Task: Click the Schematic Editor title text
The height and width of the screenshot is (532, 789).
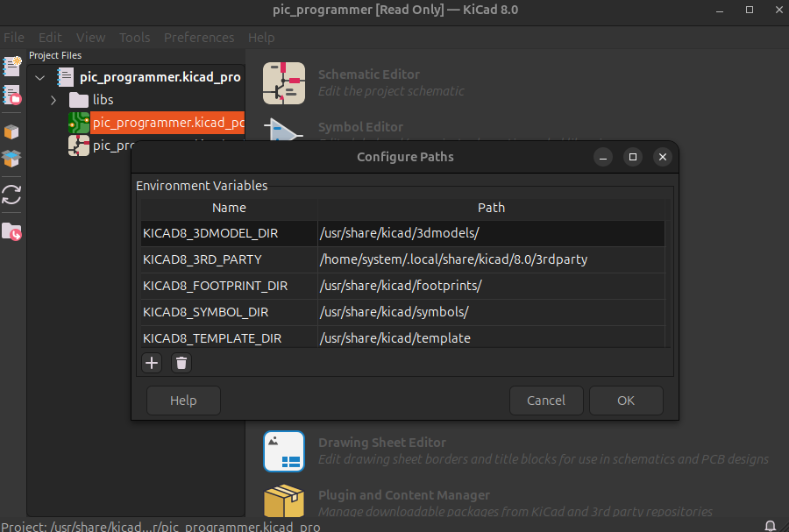Action: [369, 74]
